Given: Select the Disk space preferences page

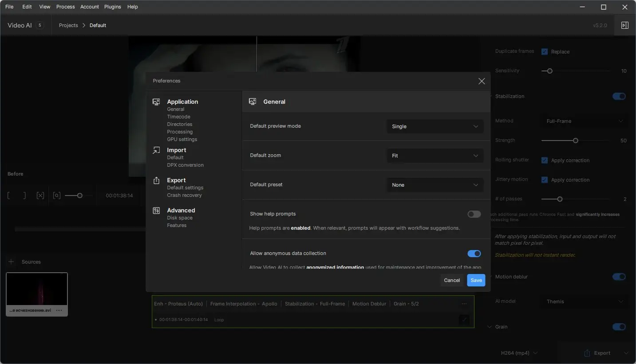Looking at the screenshot, I should 180,218.
